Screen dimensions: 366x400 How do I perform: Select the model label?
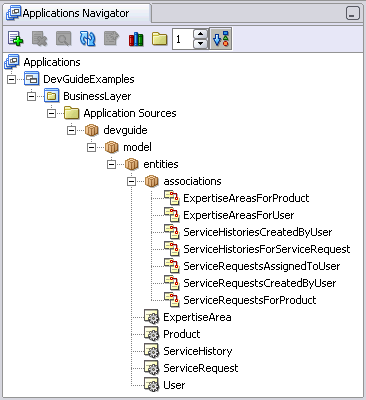click(137, 147)
